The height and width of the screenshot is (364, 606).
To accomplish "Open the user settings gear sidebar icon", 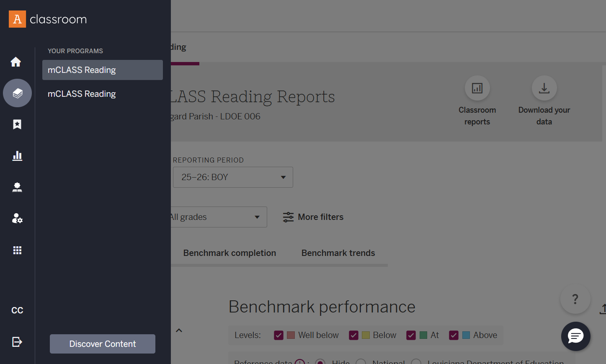I will (17, 218).
